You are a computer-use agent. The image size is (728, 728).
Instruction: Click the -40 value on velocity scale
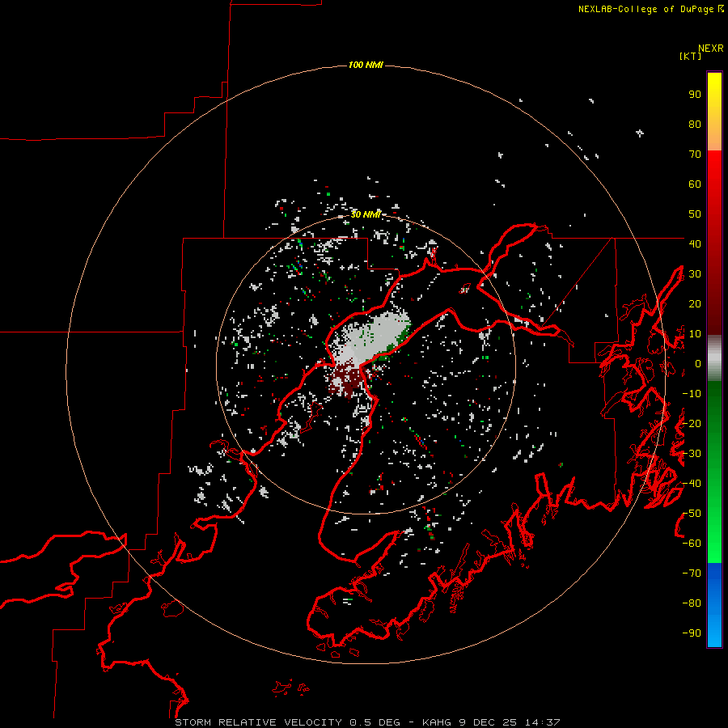pos(692,484)
